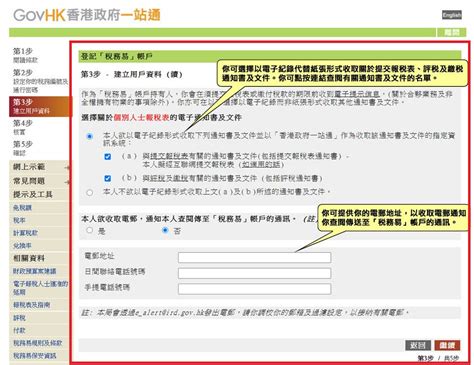Open the 財政預算案建議 link

[35, 271]
